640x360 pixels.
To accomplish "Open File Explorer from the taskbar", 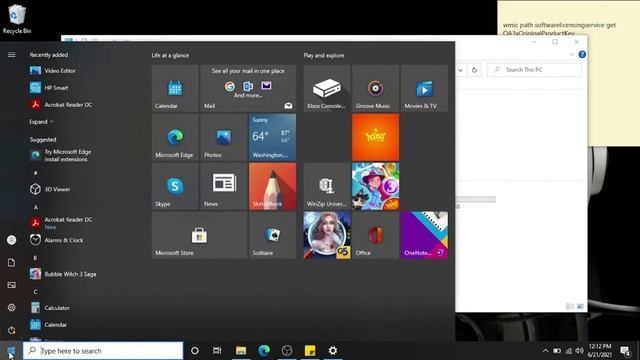I will tap(241, 351).
